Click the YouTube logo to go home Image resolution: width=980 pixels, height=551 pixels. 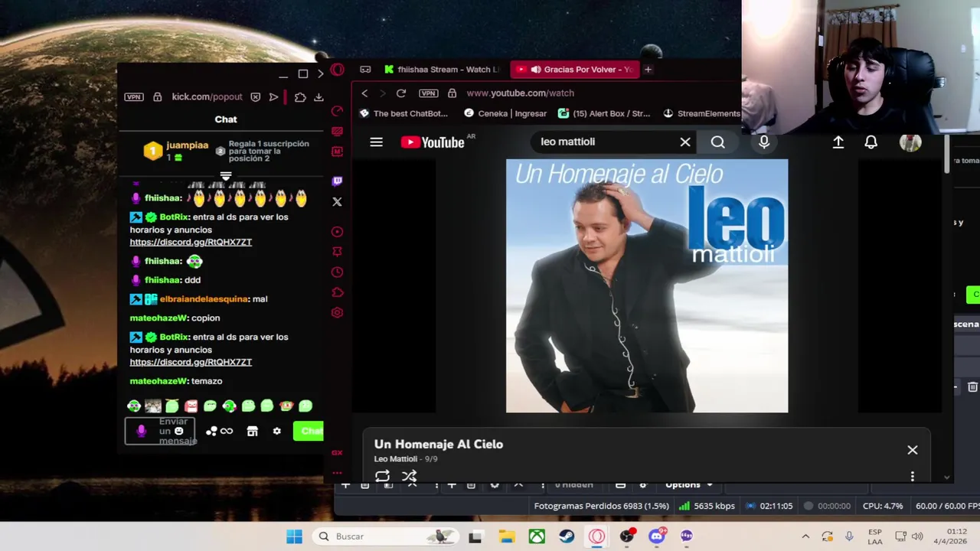click(x=433, y=142)
